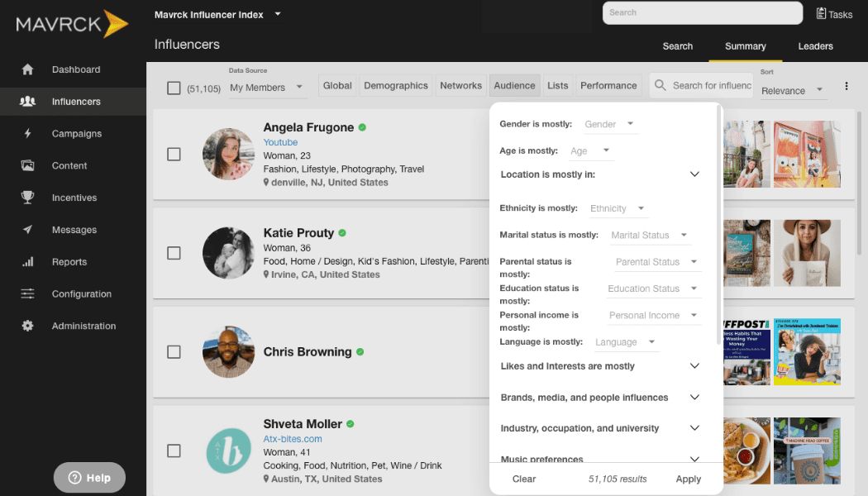Image resolution: width=868 pixels, height=496 pixels.
Task: Open the Gender dropdown
Action: click(609, 124)
